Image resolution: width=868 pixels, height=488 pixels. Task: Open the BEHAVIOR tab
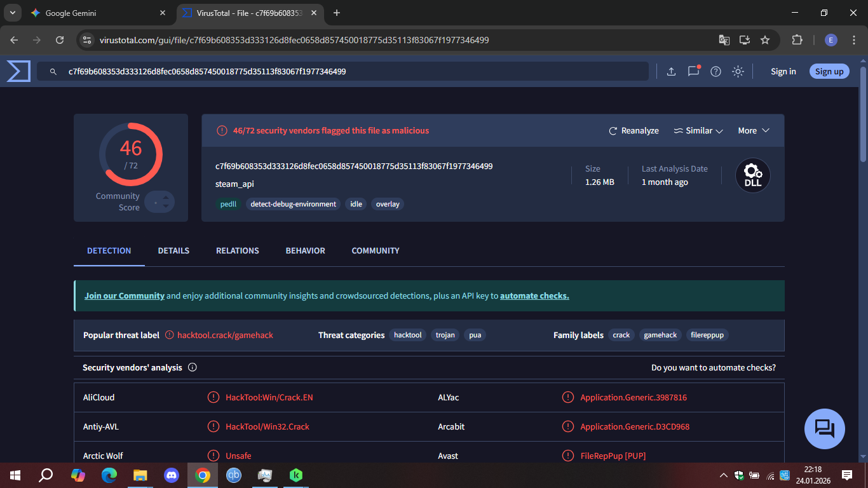coord(306,251)
